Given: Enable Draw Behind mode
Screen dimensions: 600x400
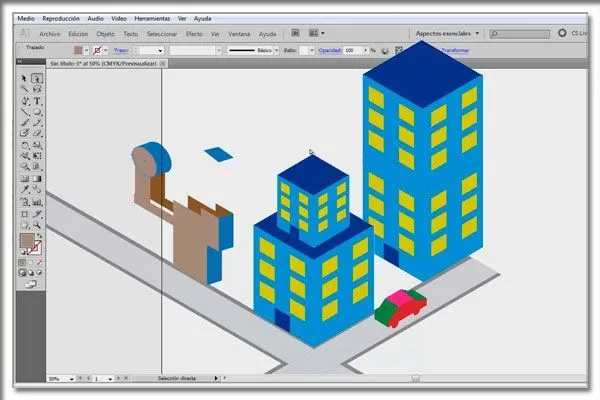Looking at the screenshot, I should pyautogui.click(x=31, y=273).
